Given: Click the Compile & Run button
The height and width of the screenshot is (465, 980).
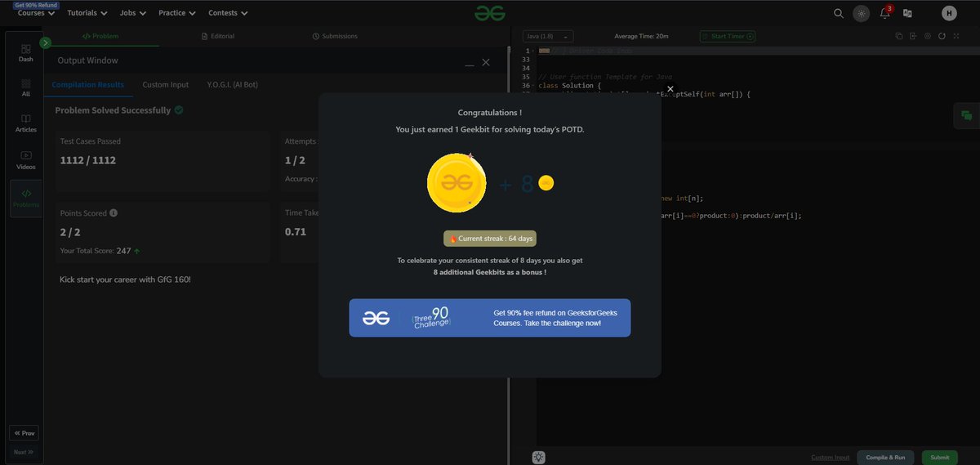Looking at the screenshot, I should coord(886,458).
